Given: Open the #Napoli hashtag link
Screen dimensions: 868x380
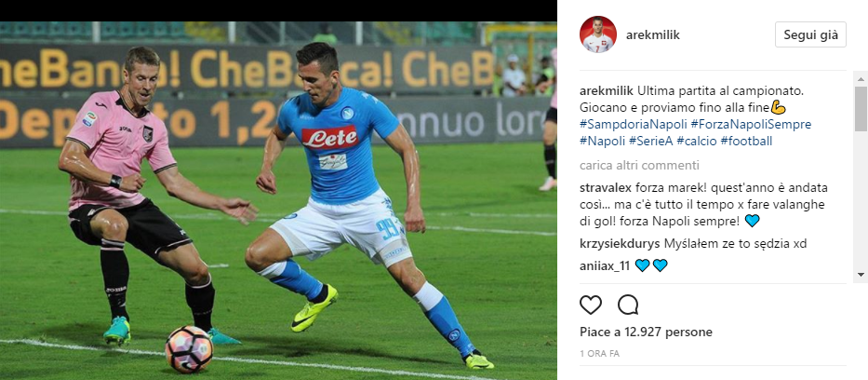Looking at the screenshot, I should point(602,142).
